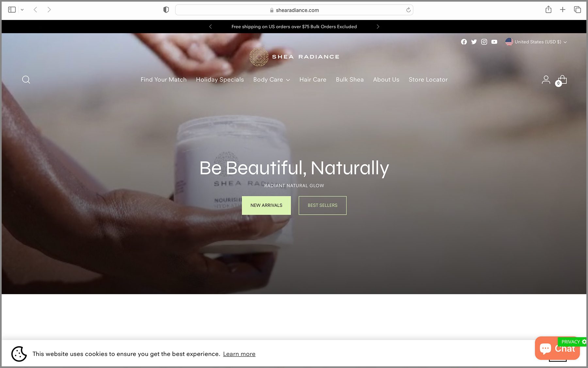
Task: Click the search magnifier icon
Action: [26, 79]
